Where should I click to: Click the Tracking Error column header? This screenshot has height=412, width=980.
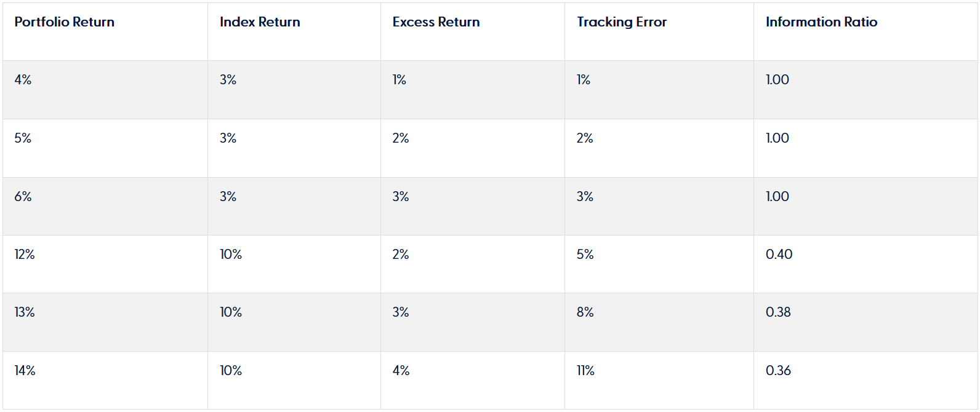click(x=622, y=22)
